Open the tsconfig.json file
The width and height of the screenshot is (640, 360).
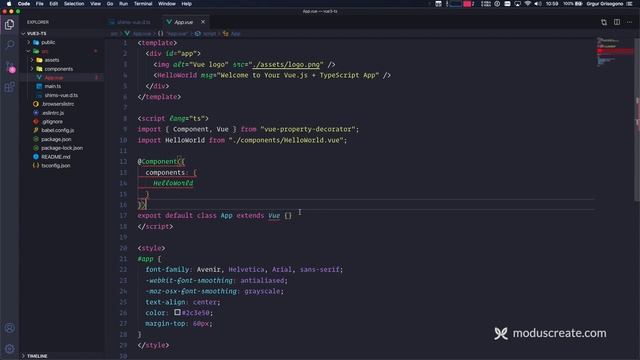(62, 166)
